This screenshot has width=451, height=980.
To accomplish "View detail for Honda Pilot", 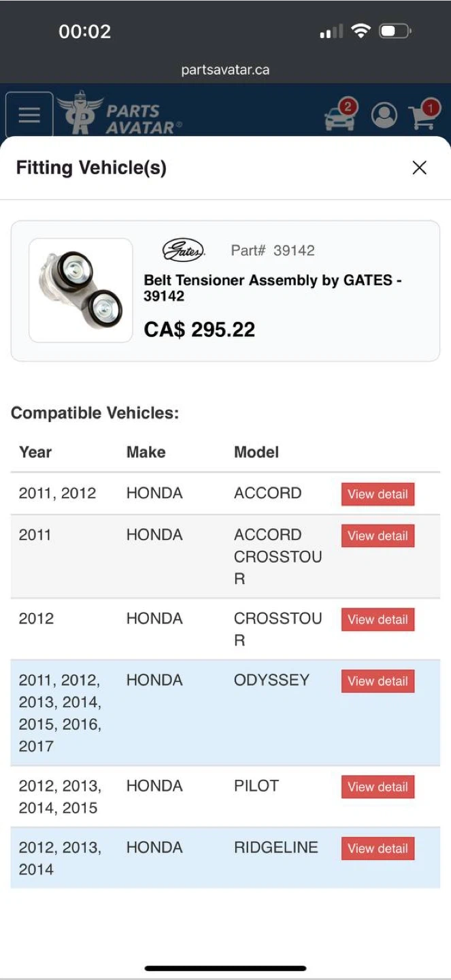I will click(378, 787).
